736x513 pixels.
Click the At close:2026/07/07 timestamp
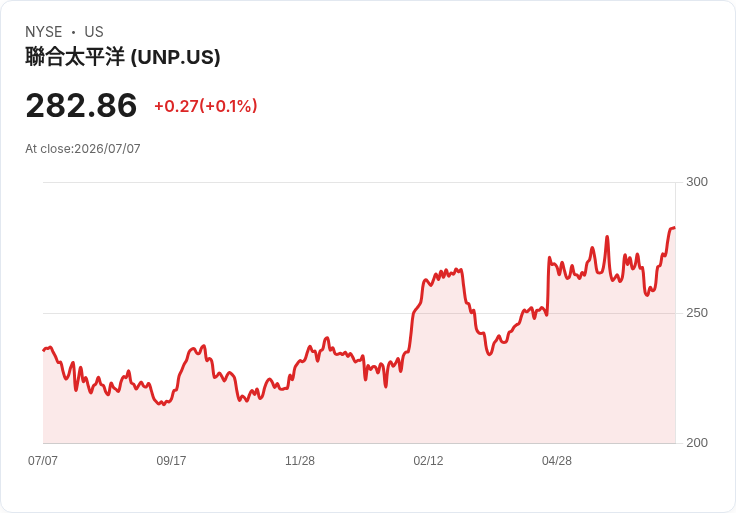point(83,149)
